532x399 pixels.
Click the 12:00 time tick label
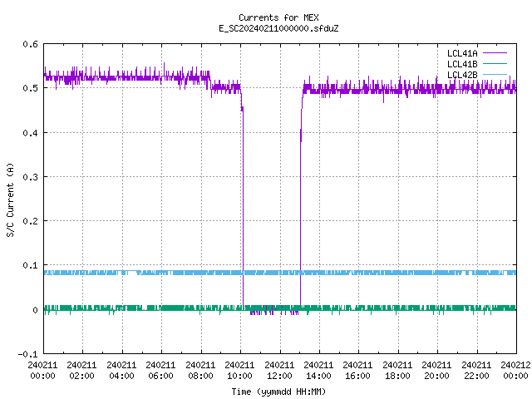279,376
